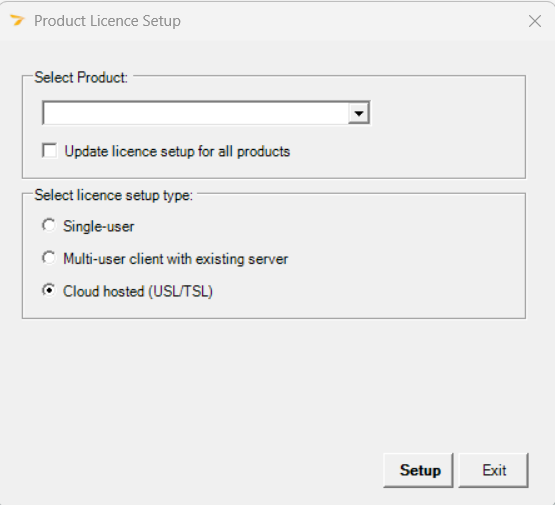
Task: Click the Setup button
Action: pos(418,470)
